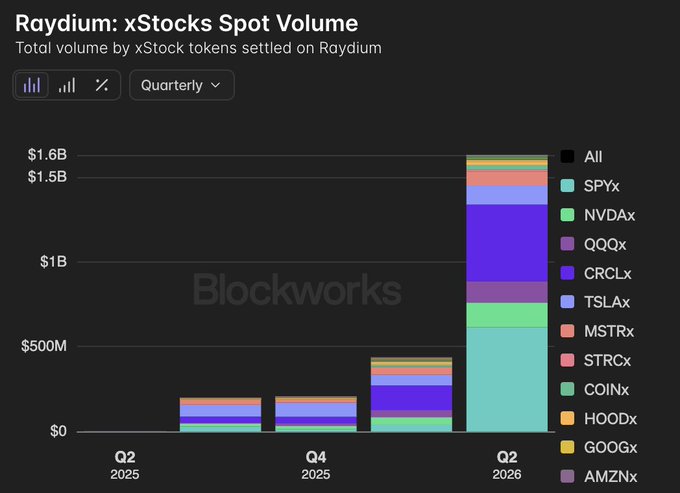Click the Q4 2025 stacked bar
680x493 pixels.
[x=316, y=414]
